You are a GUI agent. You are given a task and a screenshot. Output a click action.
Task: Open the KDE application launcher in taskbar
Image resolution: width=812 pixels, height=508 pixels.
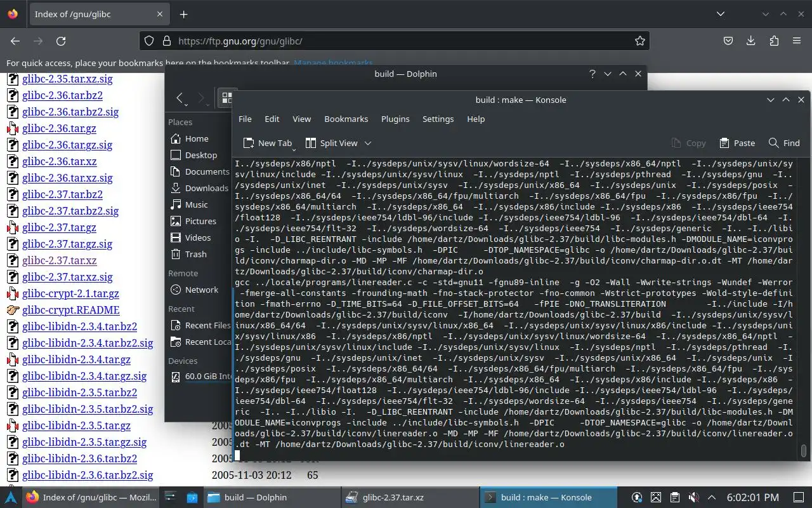[x=11, y=497]
